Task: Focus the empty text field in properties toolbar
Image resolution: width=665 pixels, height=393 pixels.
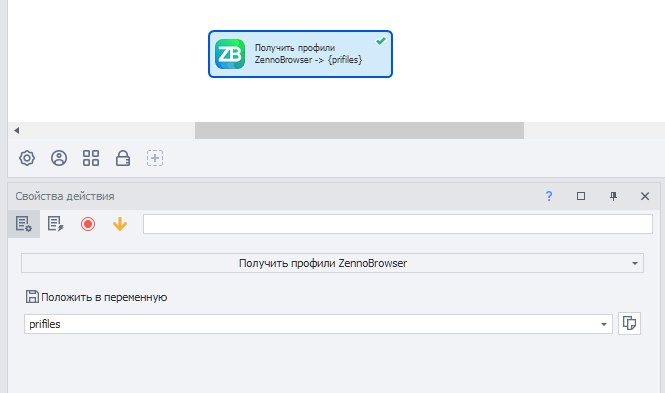Action: (398, 224)
